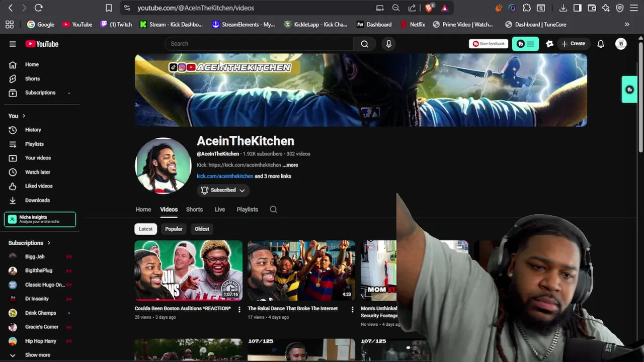Open the channel Home tab

click(x=143, y=209)
